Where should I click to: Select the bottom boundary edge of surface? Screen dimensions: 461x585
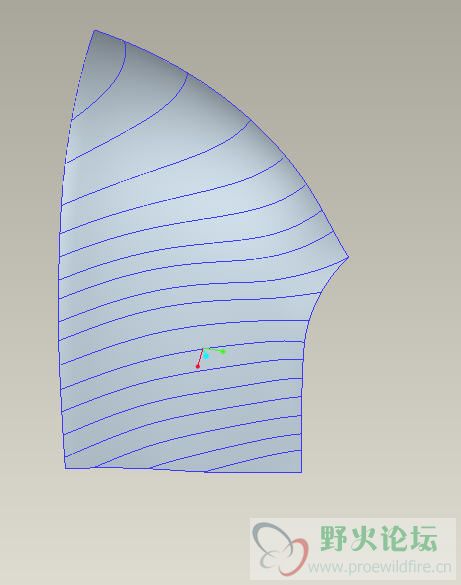coord(183,470)
